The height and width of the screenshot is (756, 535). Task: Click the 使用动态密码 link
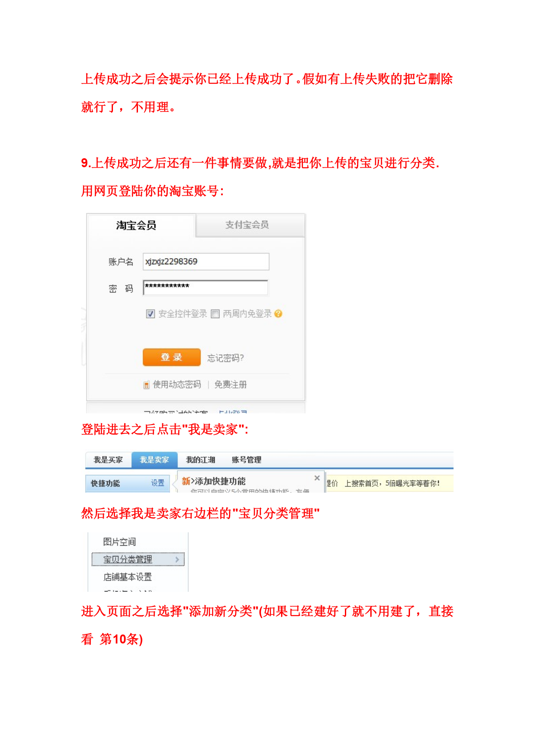point(177,384)
